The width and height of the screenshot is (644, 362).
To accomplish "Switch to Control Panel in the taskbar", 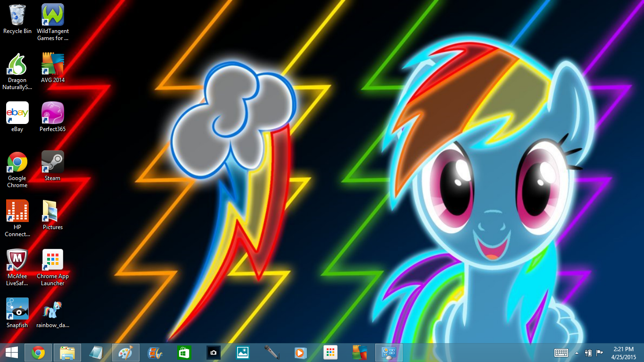I will (x=389, y=353).
